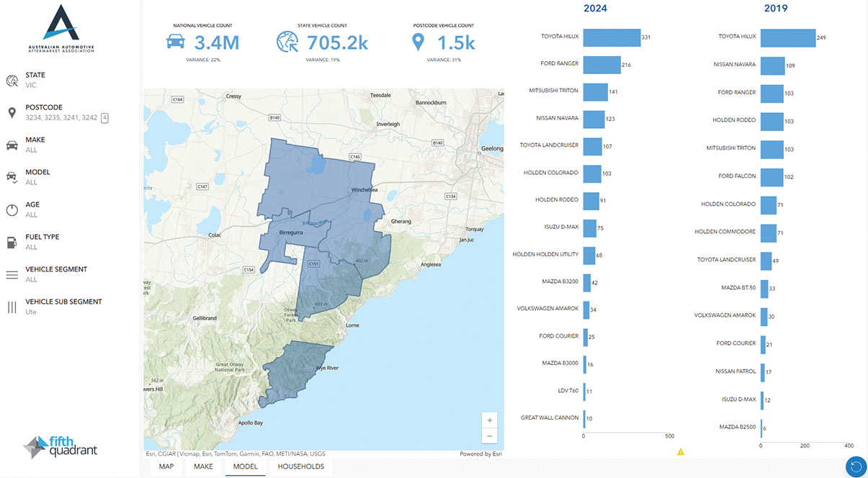Image resolution: width=868 pixels, height=478 pixels.
Task: Zoom in on the map
Action: pyautogui.click(x=489, y=420)
